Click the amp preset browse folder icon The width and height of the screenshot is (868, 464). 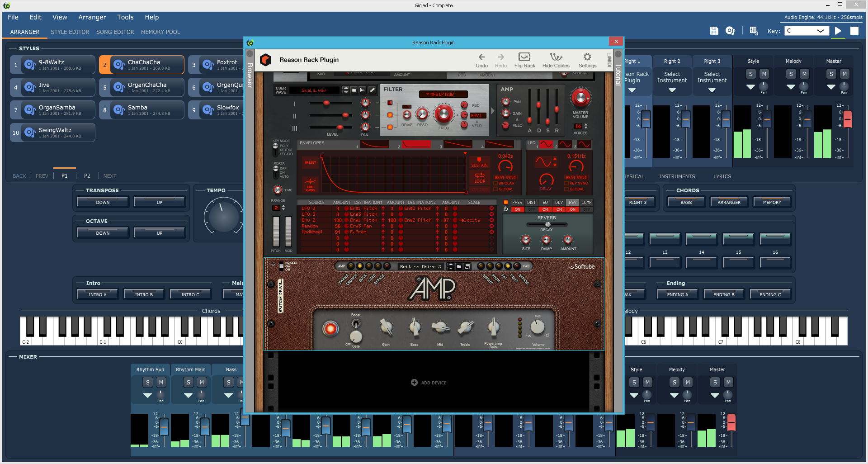click(459, 266)
